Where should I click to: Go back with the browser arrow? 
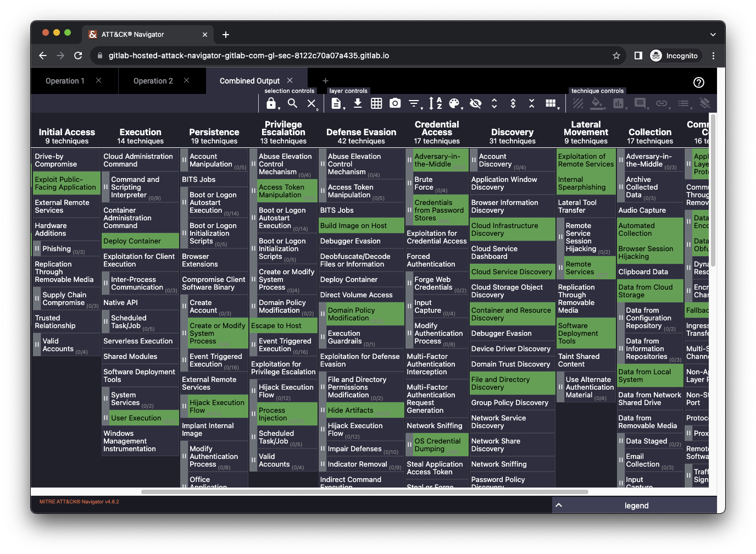43,56
